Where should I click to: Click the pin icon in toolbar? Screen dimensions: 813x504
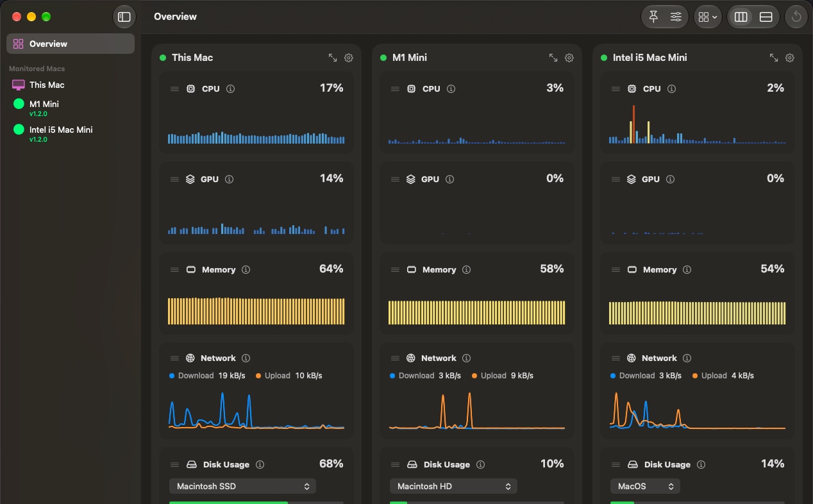pos(653,17)
